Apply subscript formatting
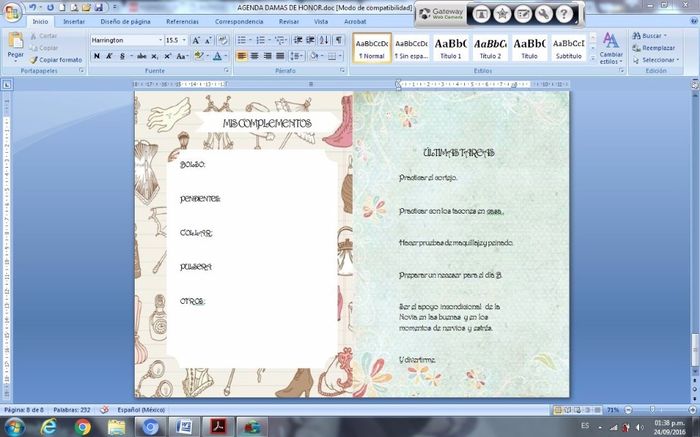 click(154, 56)
